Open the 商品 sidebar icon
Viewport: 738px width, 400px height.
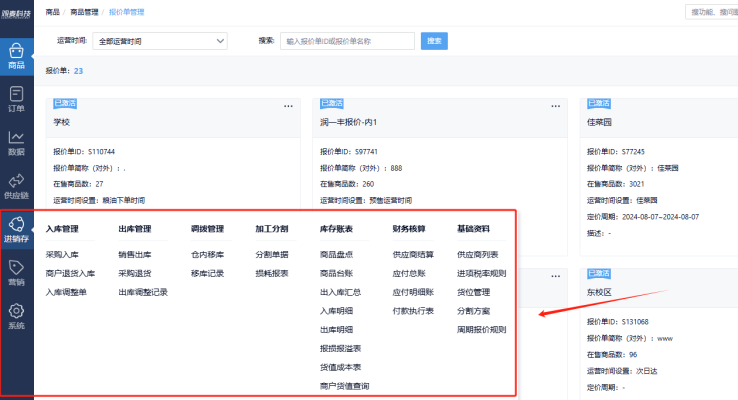pos(16,54)
